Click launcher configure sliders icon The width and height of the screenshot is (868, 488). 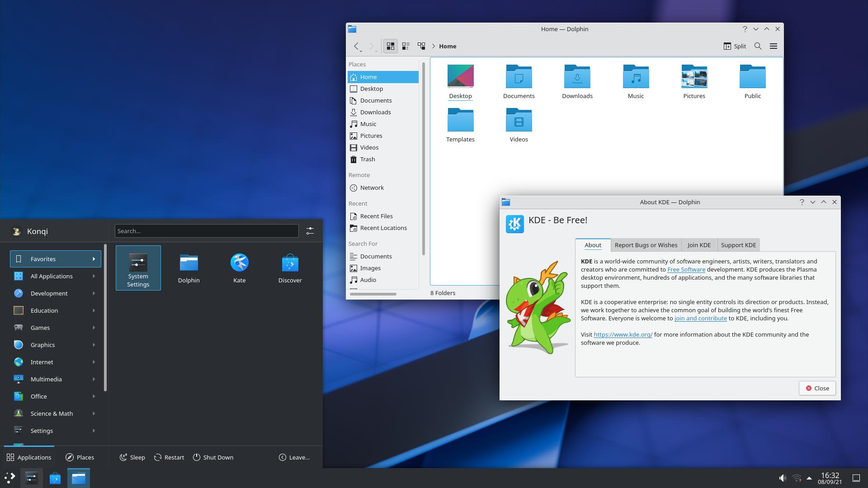click(310, 231)
